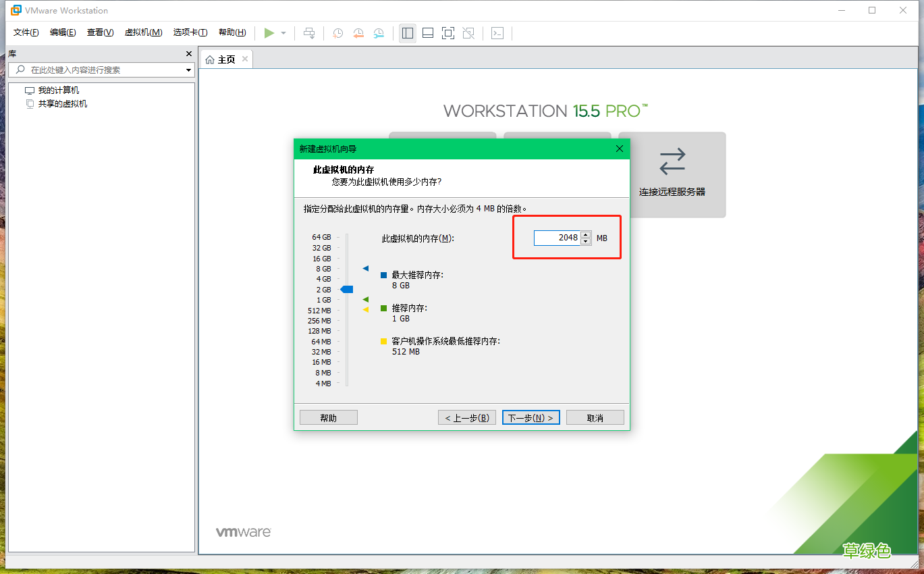The width and height of the screenshot is (924, 574).
Task: Enter full screen mode via toolbar icon
Action: click(x=448, y=32)
